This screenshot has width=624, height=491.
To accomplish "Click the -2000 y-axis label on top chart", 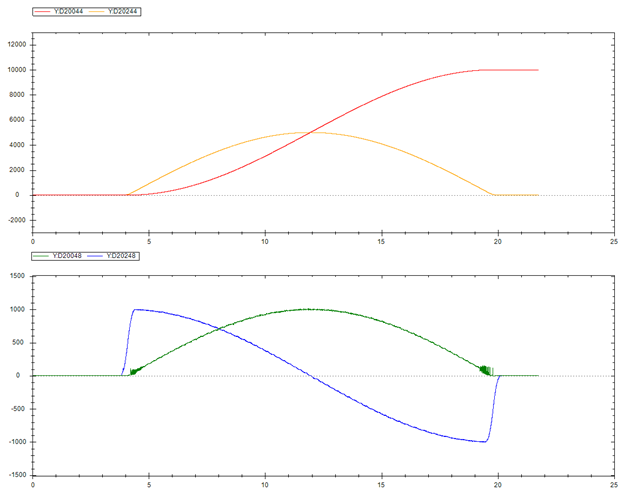I will point(16,220).
